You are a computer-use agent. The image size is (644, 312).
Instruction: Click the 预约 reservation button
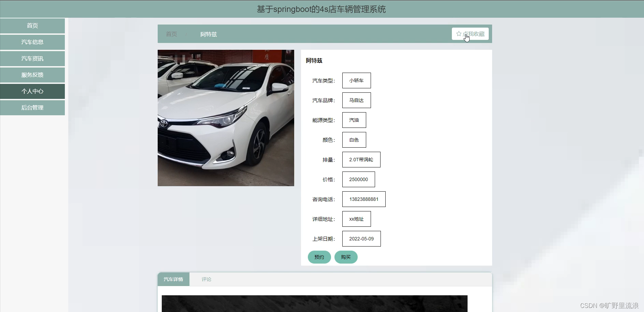click(x=319, y=257)
